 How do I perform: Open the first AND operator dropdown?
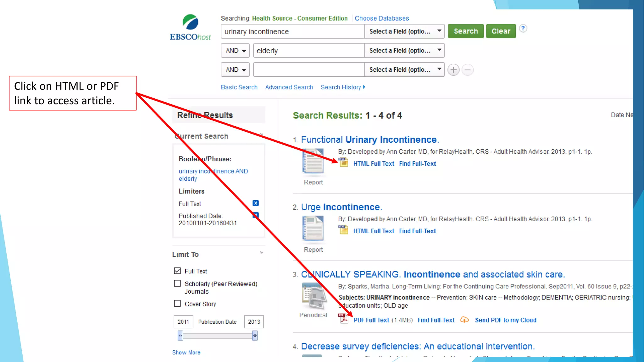[235, 51]
